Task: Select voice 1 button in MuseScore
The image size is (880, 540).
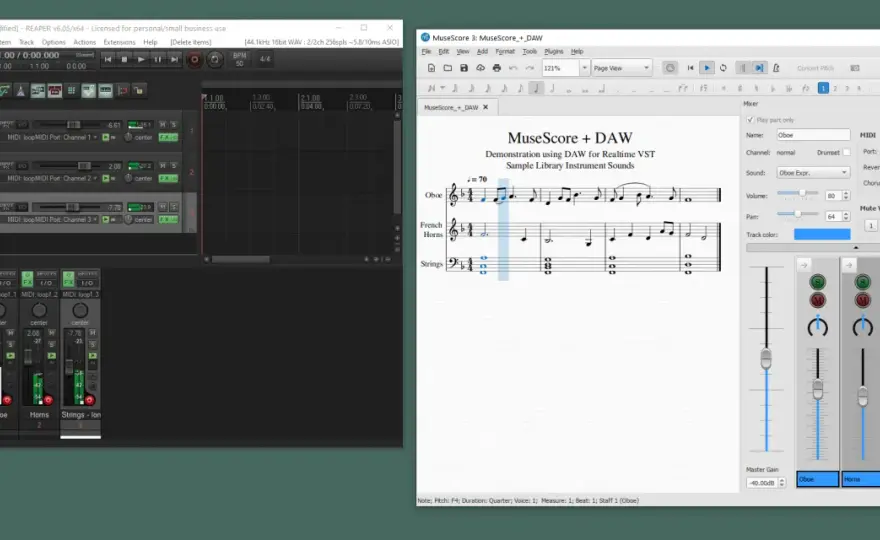Action: point(823,88)
